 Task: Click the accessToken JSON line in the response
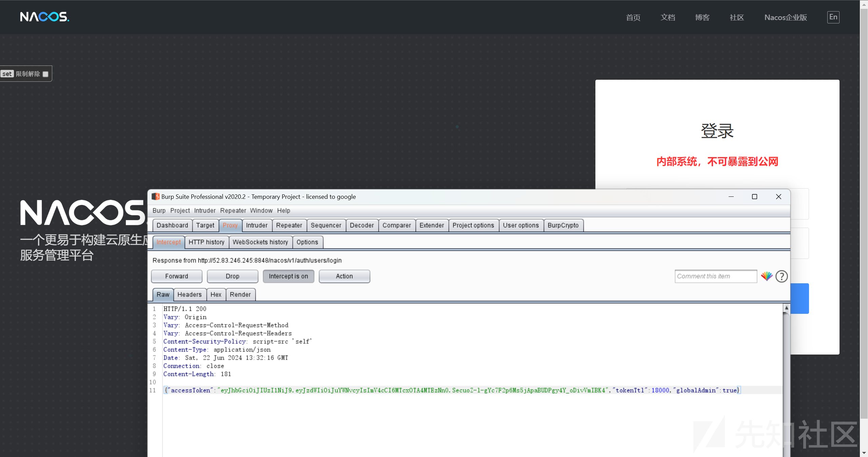[x=452, y=390]
